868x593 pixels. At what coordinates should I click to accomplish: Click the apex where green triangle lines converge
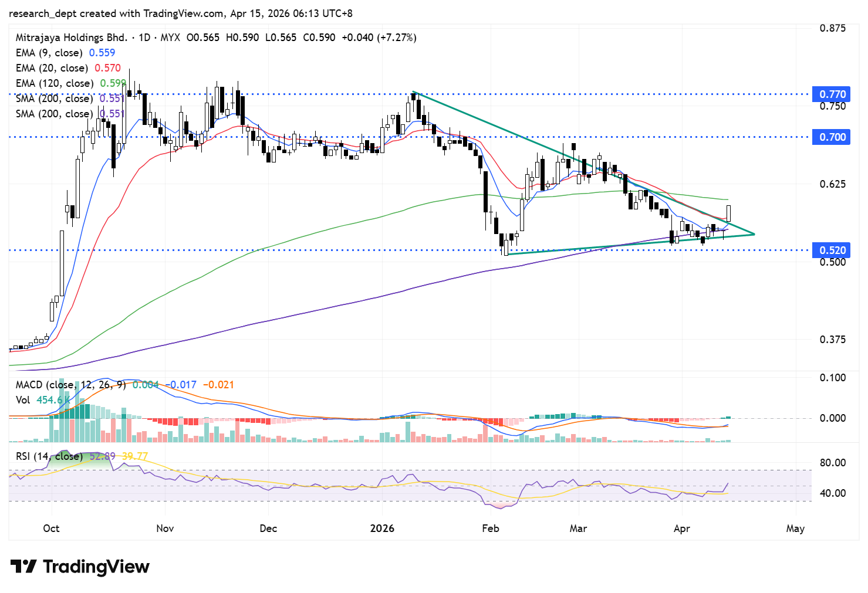(754, 234)
